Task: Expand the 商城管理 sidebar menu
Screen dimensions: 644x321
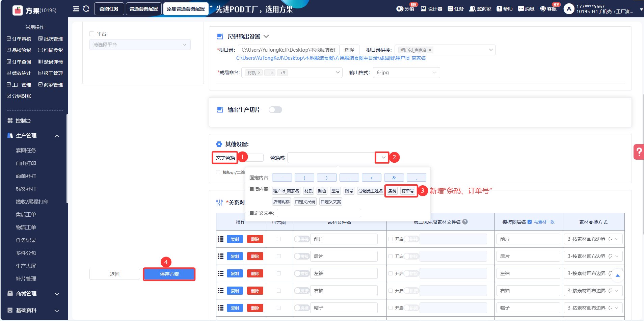Action: (57, 294)
